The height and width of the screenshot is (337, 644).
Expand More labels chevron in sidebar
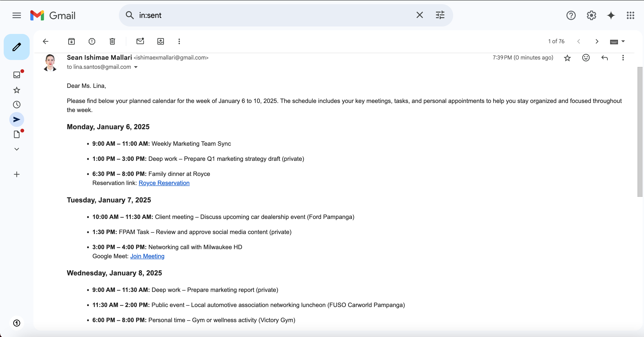tap(17, 149)
